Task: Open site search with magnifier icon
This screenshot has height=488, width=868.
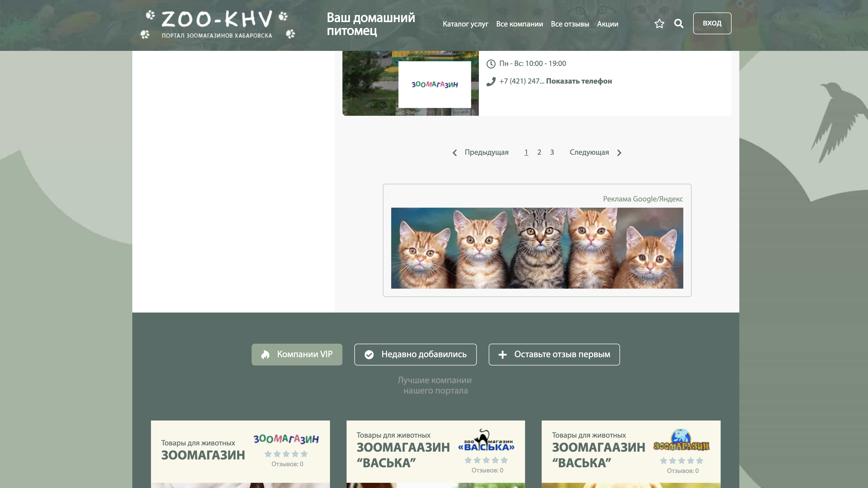Action: (679, 24)
